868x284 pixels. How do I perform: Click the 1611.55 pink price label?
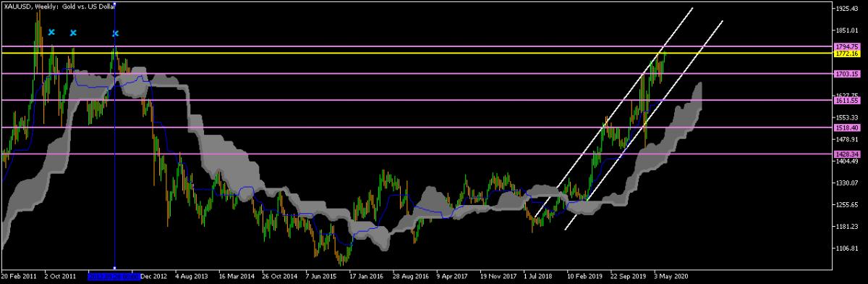[x=846, y=101]
